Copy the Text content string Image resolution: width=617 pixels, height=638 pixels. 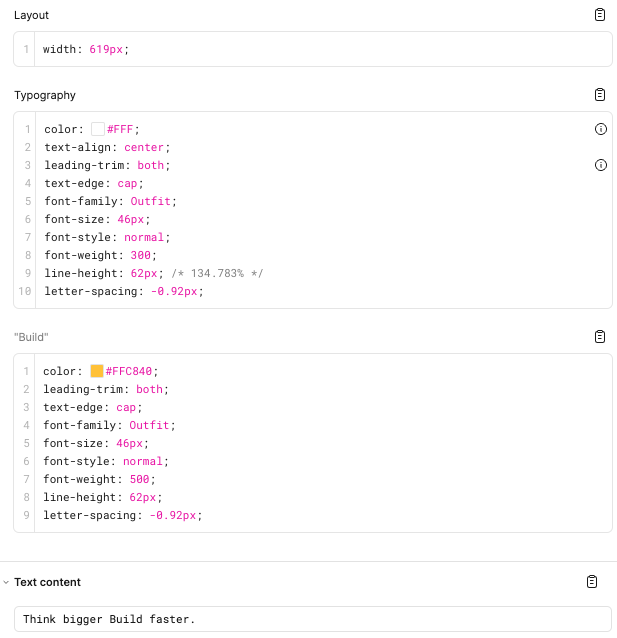click(x=592, y=582)
